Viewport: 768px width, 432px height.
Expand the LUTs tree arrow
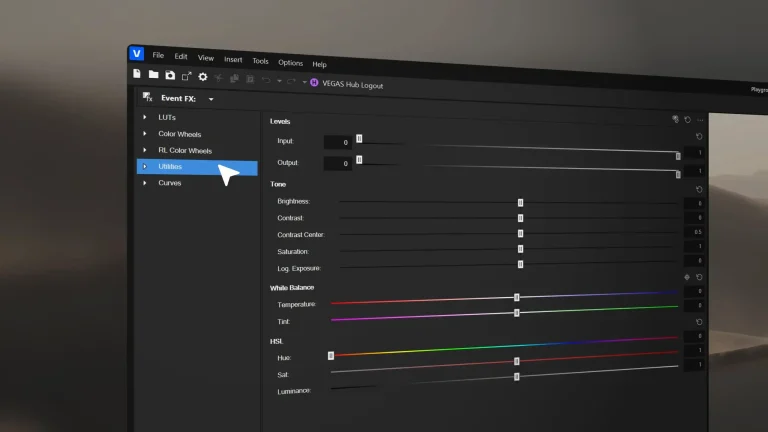(144, 117)
